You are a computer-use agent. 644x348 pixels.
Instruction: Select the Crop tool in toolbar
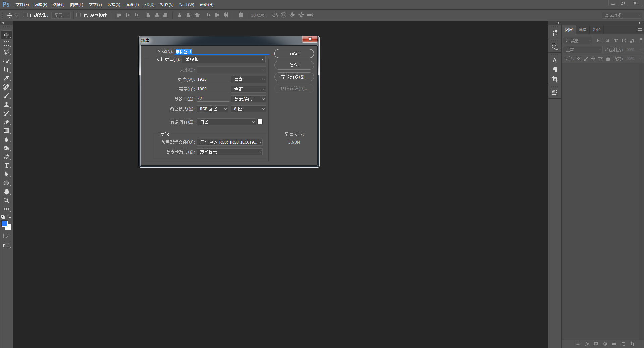click(6, 70)
